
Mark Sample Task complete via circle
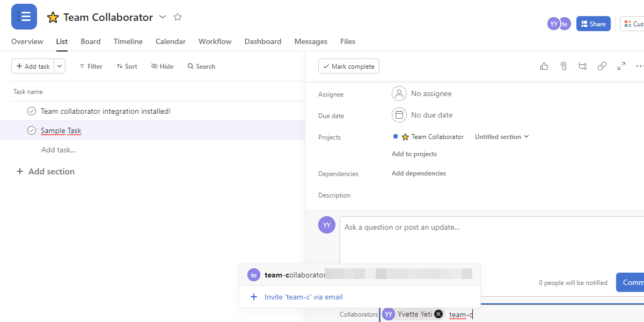point(32,130)
